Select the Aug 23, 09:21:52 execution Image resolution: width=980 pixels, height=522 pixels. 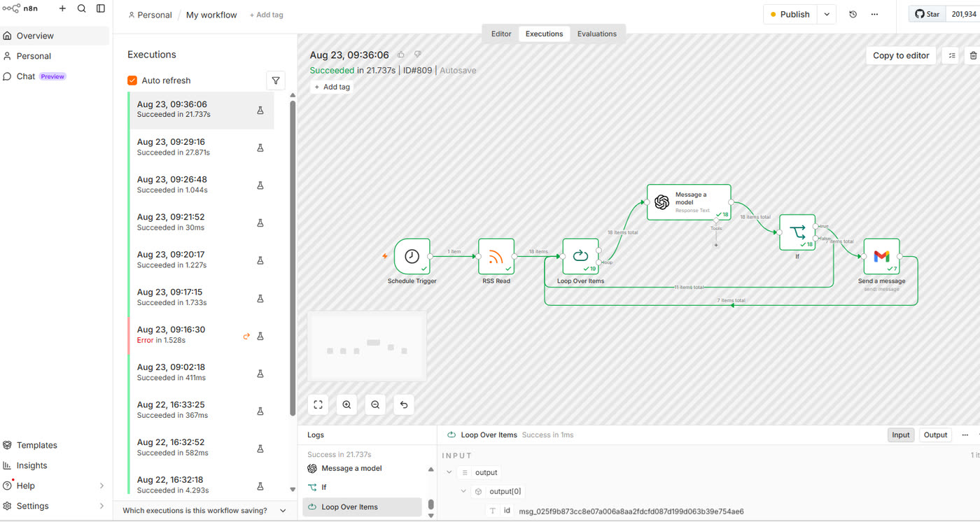pyautogui.click(x=201, y=223)
